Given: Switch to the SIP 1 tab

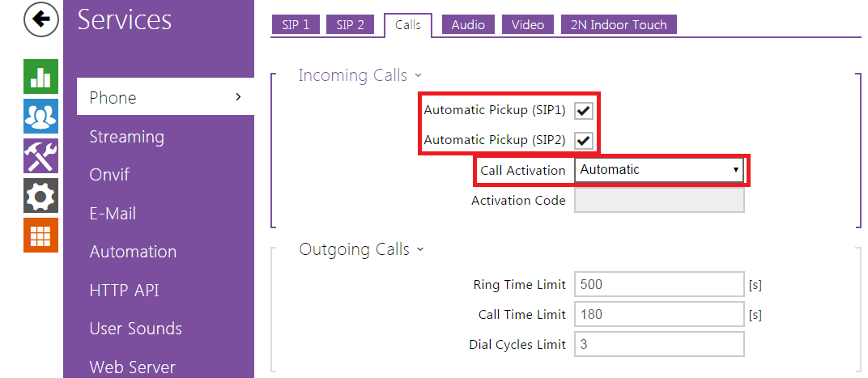Looking at the screenshot, I should (296, 24).
